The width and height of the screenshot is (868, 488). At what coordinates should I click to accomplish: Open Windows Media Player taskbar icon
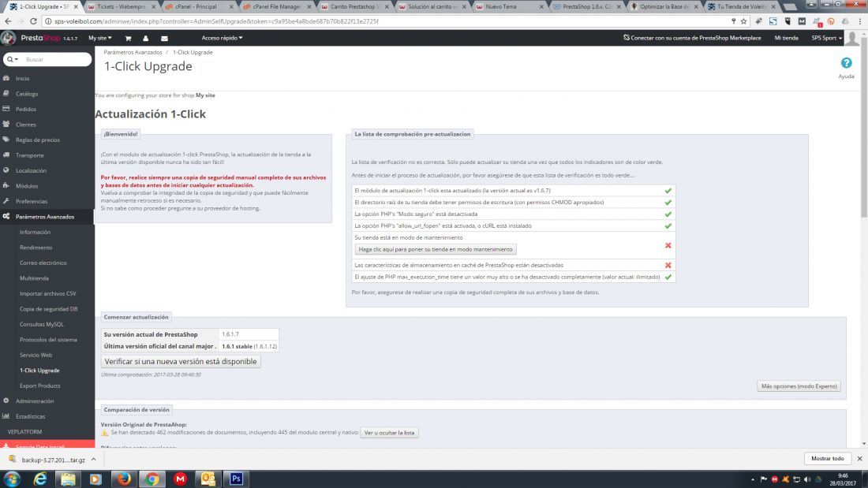coord(95,479)
